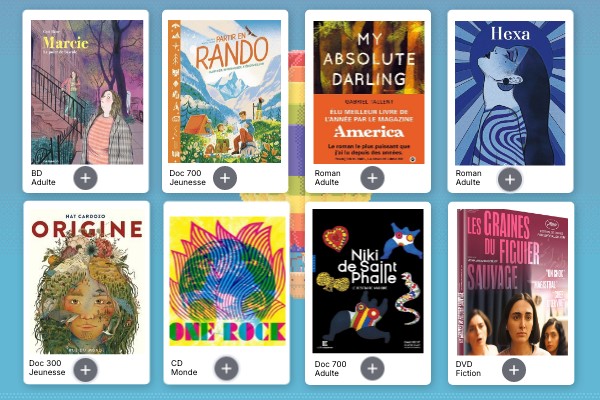
Task: Open the Partir en Rando book cover
Action: [225, 91]
